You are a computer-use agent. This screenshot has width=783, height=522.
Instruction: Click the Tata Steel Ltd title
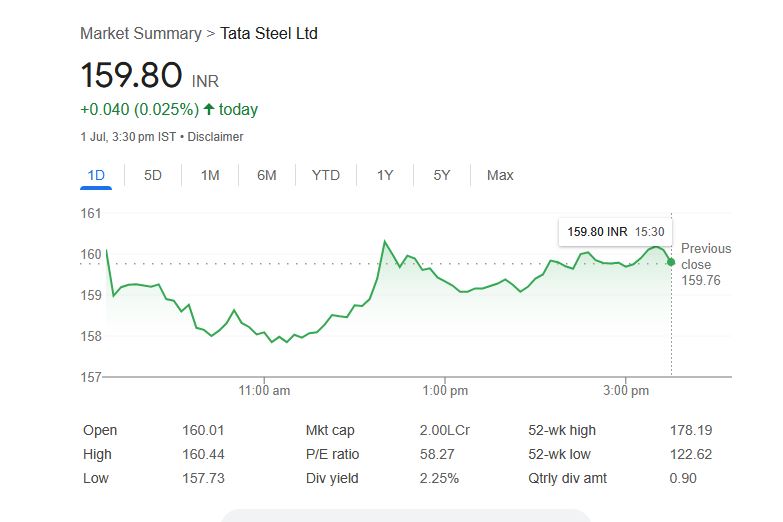point(269,33)
